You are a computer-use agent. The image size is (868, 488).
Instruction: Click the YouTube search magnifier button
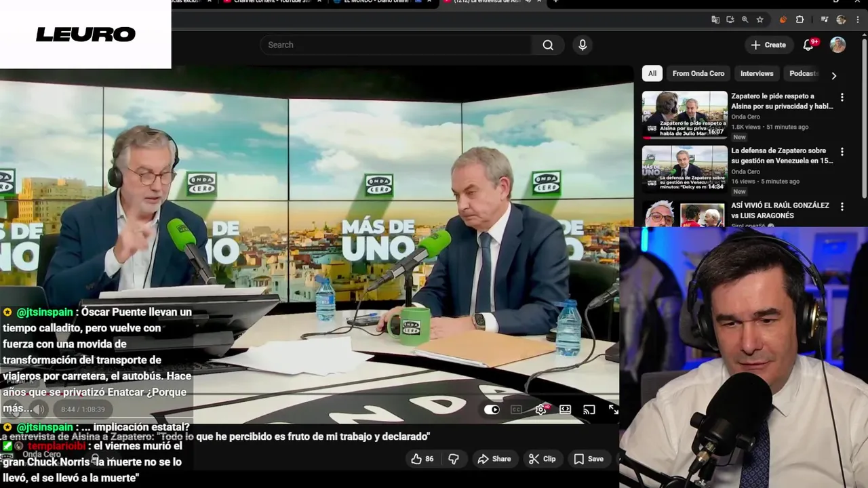548,45
